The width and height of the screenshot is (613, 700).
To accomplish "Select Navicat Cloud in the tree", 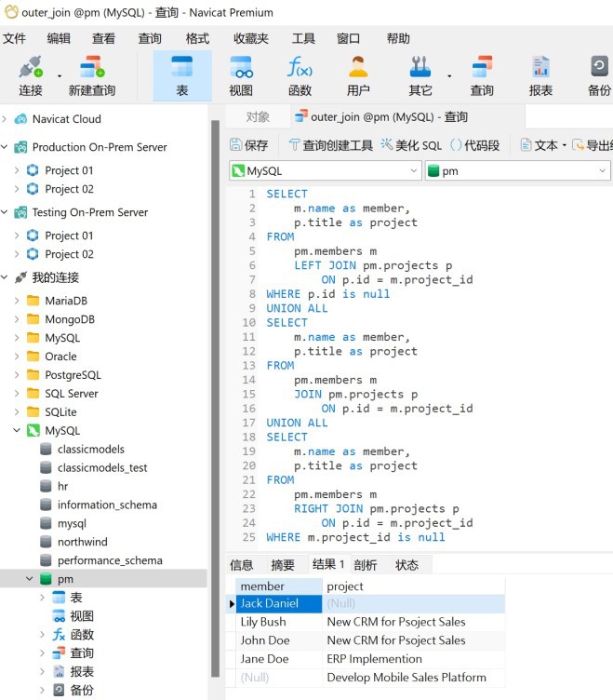I will (66, 119).
